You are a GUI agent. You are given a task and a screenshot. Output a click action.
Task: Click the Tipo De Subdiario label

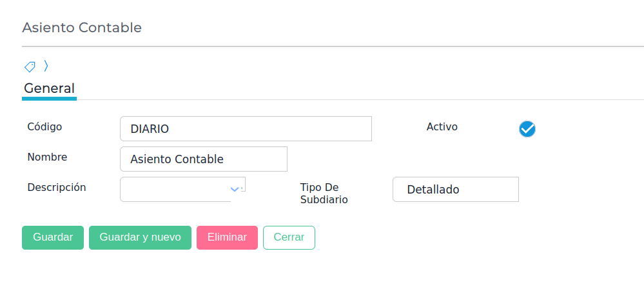point(324,193)
